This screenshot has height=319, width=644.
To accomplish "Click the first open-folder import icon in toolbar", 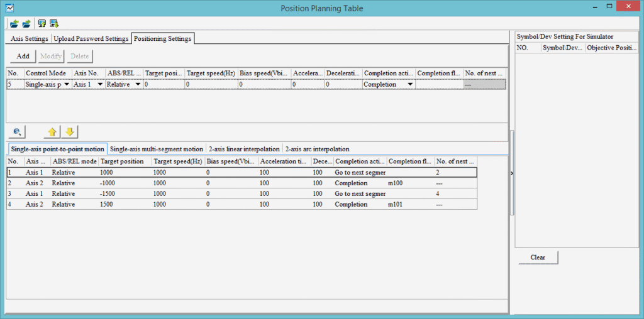I will pyautogui.click(x=14, y=24).
